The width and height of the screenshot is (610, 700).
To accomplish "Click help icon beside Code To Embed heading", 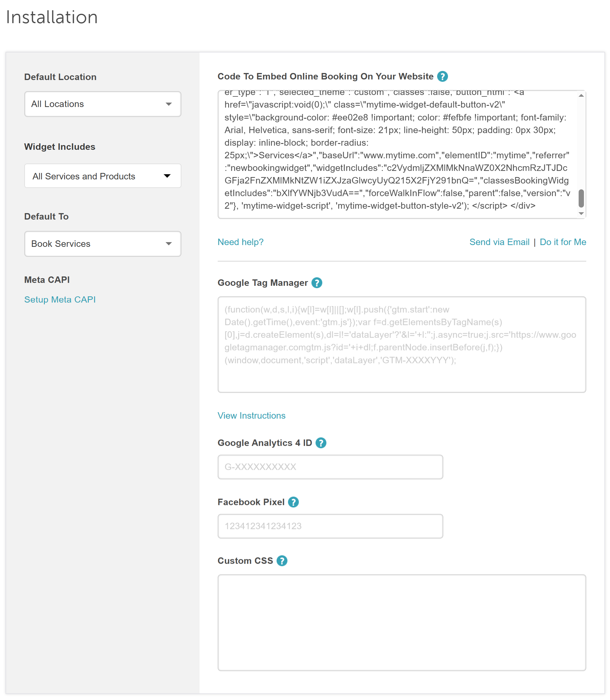I will (x=442, y=76).
